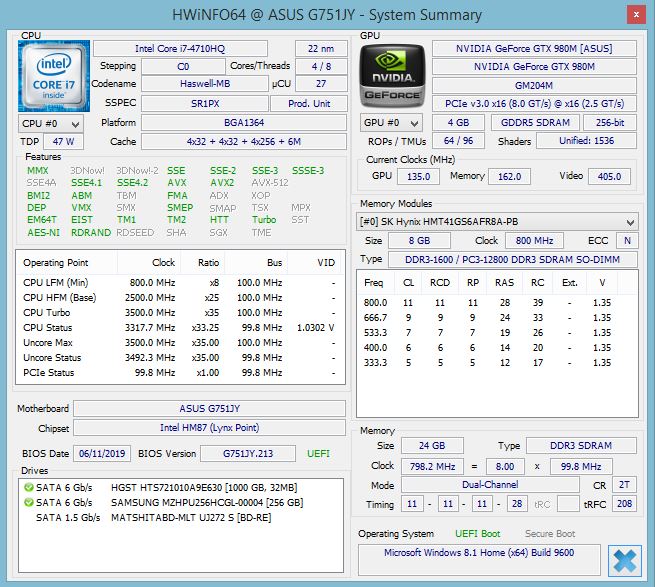Click the grayed Secure Boot label
The width and height of the screenshot is (655, 587).
(550, 534)
